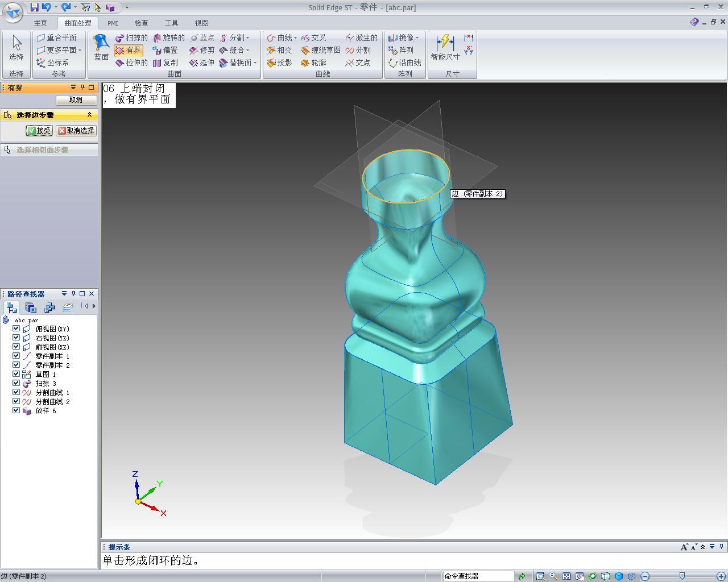Open the Solid Edge application button
The width and height of the screenshot is (728, 582).
[x=13, y=11]
